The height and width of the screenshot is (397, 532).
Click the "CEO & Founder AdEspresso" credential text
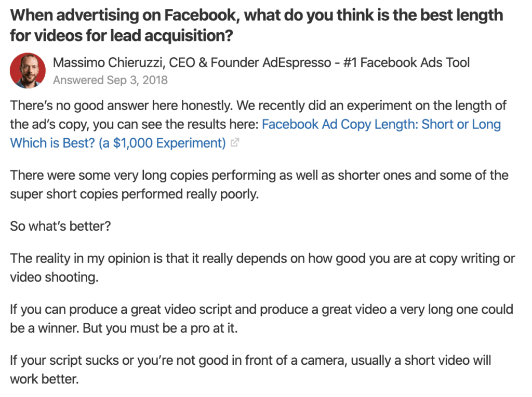tap(250, 62)
